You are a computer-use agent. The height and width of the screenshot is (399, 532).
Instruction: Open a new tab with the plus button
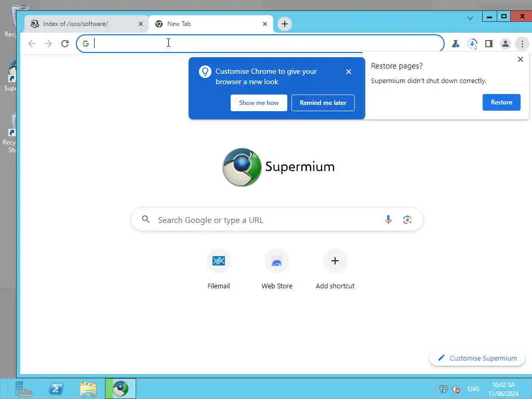click(x=284, y=24)
